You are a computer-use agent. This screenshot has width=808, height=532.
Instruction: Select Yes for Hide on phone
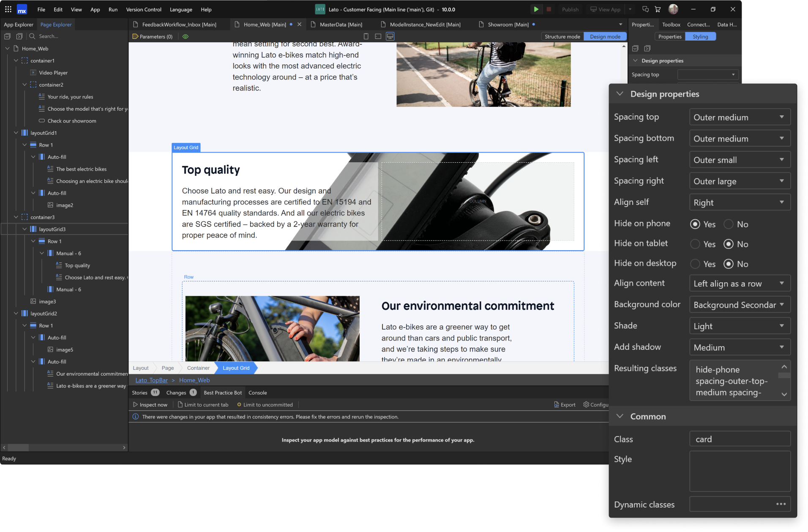[695, 224]
